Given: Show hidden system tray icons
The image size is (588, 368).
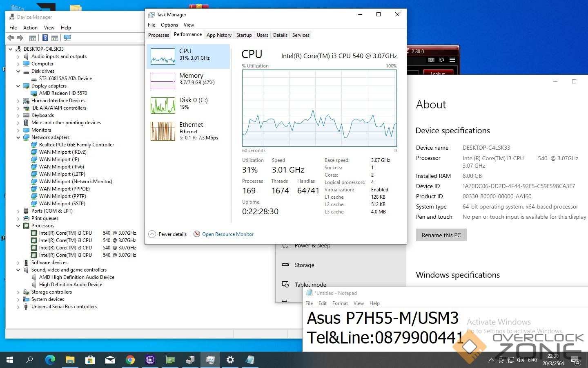Looking at the screenshot, I should point(491,360).
